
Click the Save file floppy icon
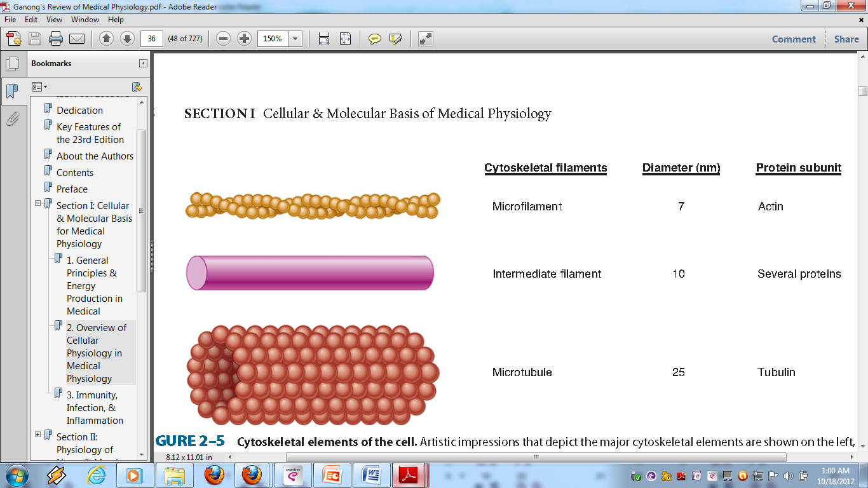click(35, 39)
